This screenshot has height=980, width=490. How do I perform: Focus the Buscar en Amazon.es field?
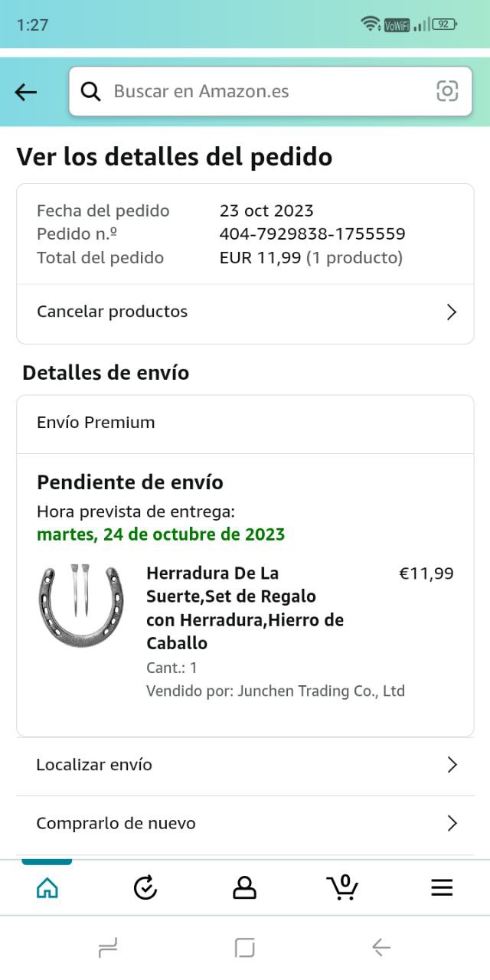260,92
